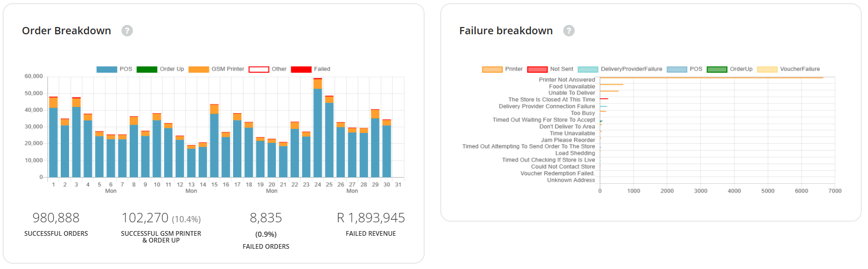Viewport: 868px width, 269px height.
Task: Click the Other legend color swatch
Action: click(x=259, y=69)
